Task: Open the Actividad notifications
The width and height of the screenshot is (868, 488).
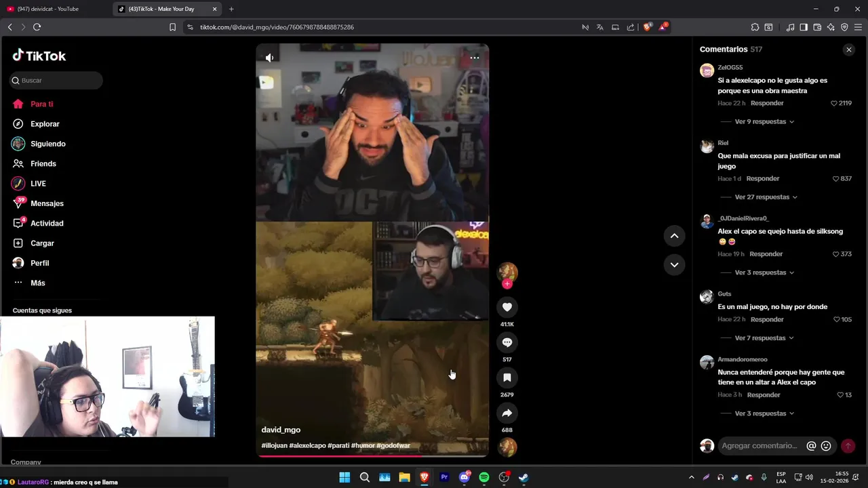Action: click(x=47, y=224)
